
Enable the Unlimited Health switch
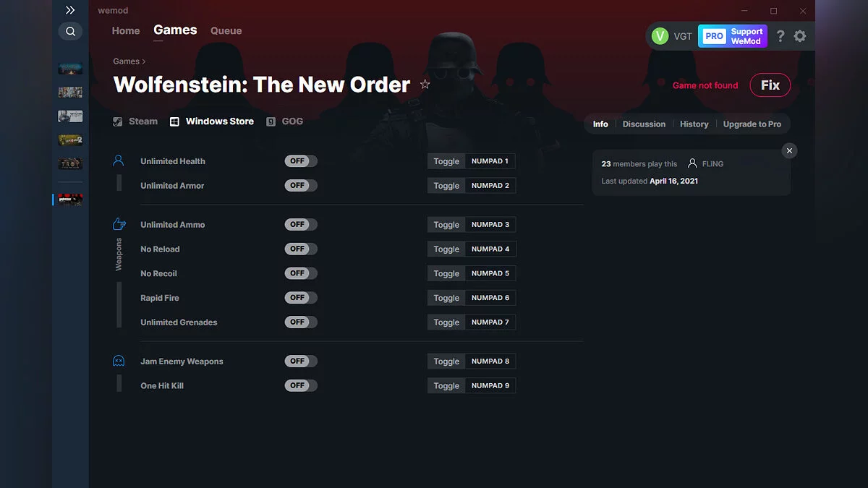click(300, 160)
